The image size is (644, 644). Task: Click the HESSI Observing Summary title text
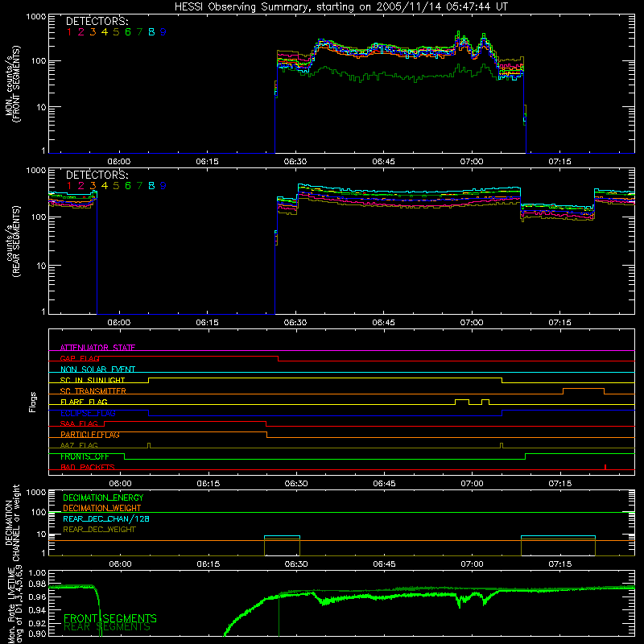(x=341, y=7)
